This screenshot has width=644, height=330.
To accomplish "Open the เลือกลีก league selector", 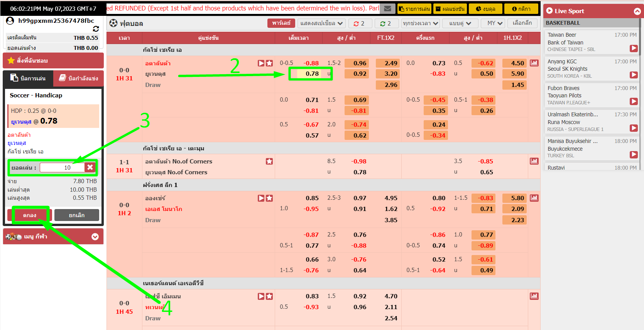I will pyautogui.click(x=522, y=23).
